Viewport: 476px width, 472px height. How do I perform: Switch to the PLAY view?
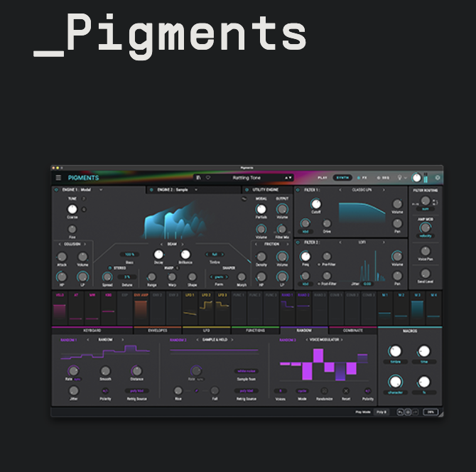click(x=323, y=178)
